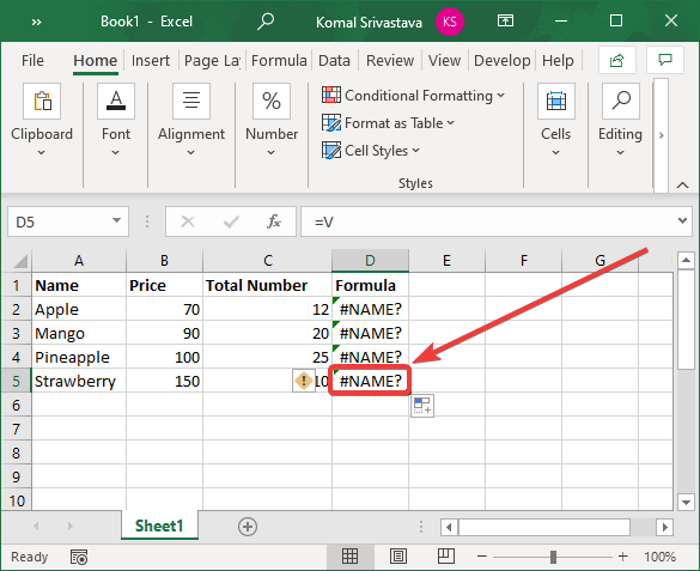This screenshot has width=700, height=571.
Task: Click the search magnifier in title bar
Action: (x=265, y=21)
